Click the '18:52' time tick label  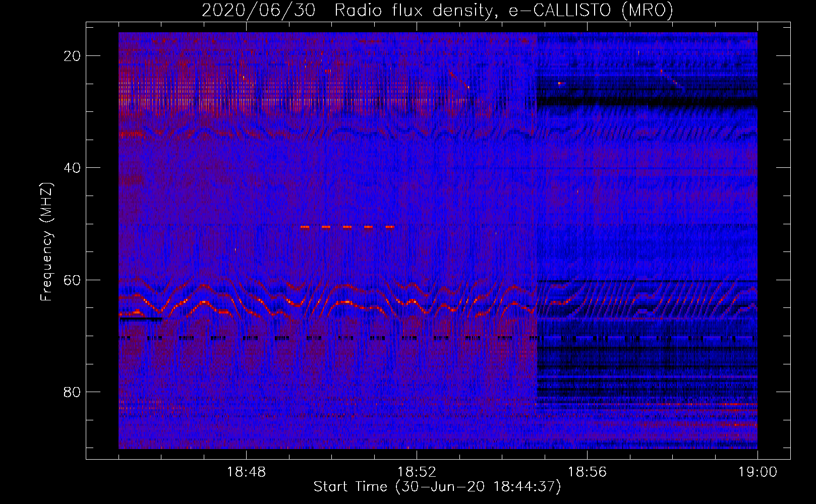[417, 472]
